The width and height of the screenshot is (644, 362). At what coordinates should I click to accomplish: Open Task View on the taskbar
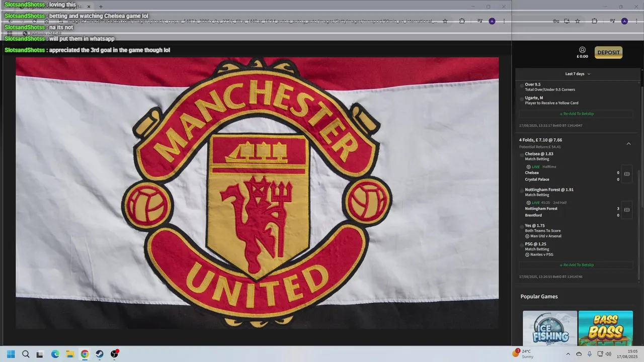click(x=40, y=354)
